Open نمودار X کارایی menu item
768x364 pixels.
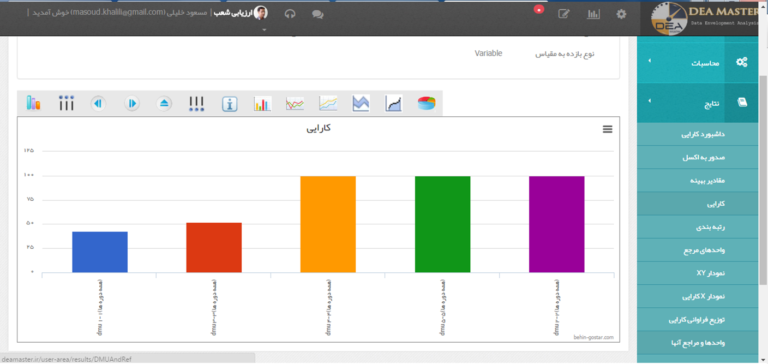(697, 296)
